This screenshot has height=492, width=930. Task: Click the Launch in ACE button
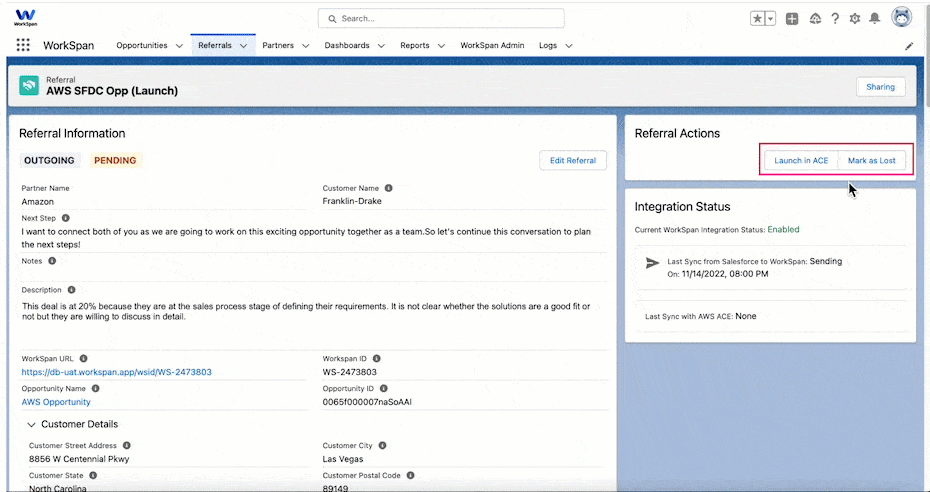click(801, 160)
